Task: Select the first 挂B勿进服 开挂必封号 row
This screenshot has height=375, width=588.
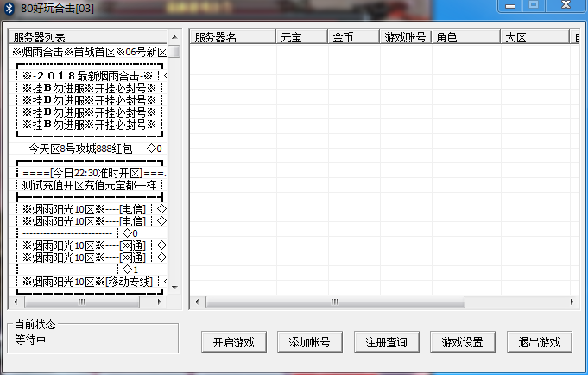Action: pos(89,88)
